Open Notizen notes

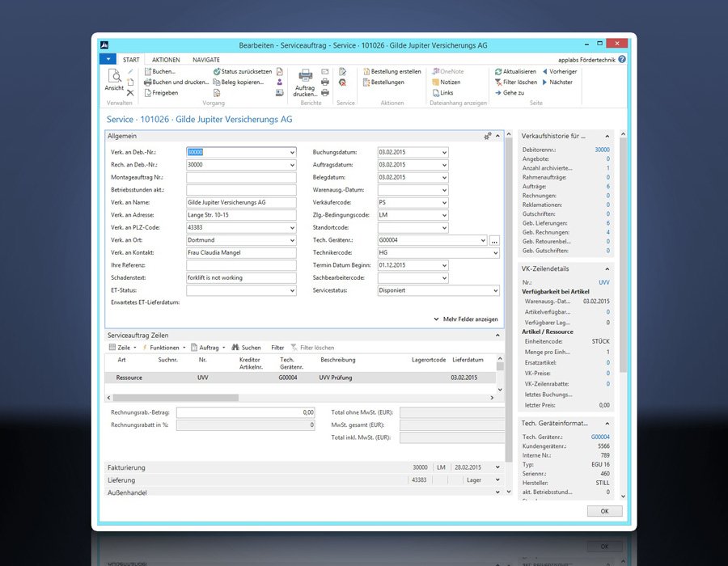tap(447, 82)
